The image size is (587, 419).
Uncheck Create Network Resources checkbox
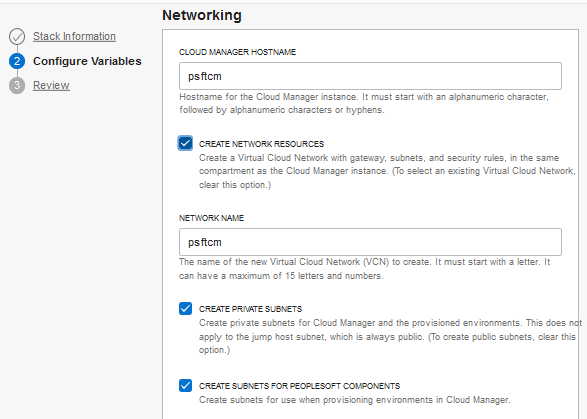185,143
